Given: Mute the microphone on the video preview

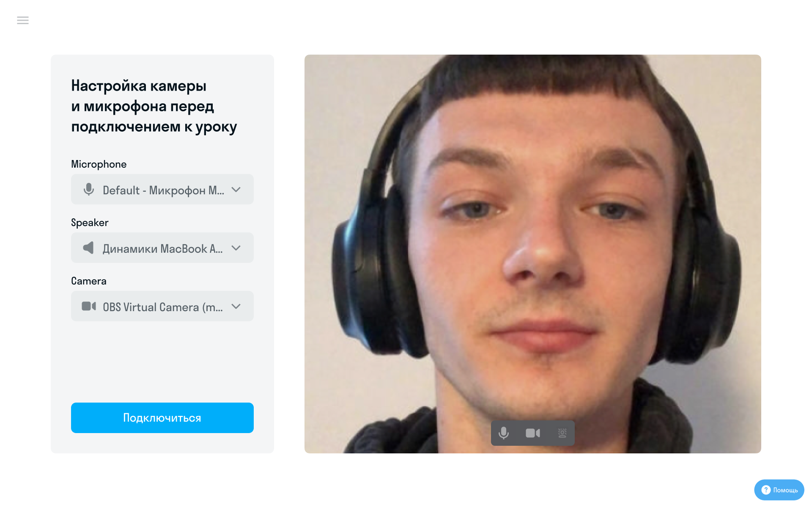Looking at the screenshot, I should (x=504, y=433).
